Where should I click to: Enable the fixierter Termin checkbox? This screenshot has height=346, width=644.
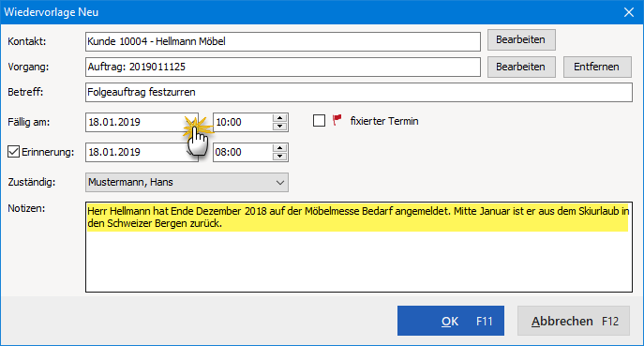tap(319, 121)
